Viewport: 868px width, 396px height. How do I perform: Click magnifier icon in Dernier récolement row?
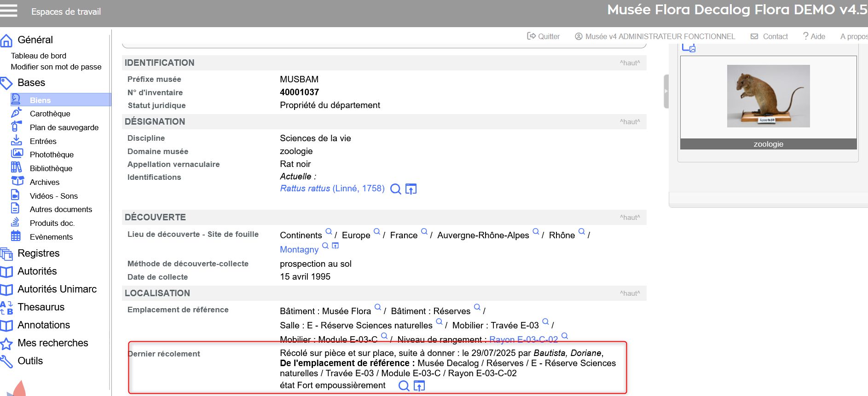tap(404, 386)
